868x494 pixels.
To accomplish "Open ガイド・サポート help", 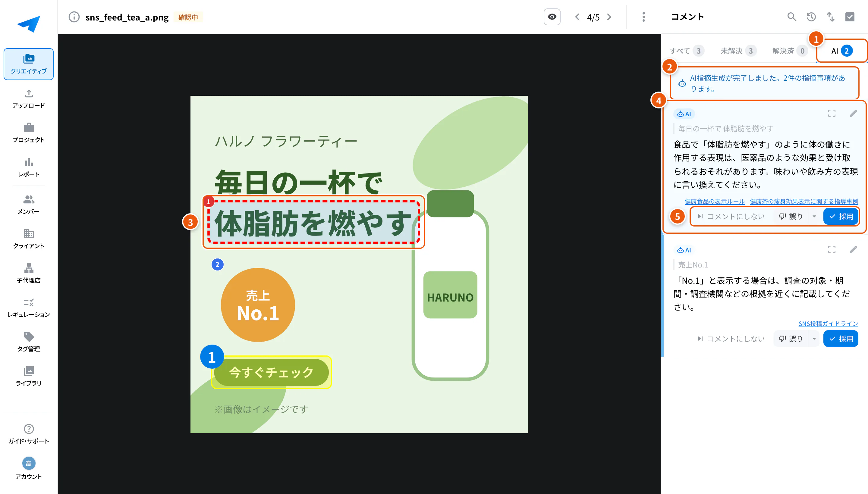I will click(x=29, y=434).
